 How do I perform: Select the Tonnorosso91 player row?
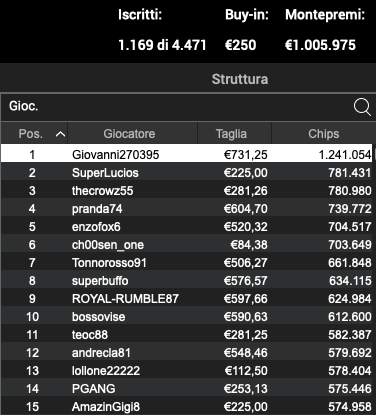[187, 262]
